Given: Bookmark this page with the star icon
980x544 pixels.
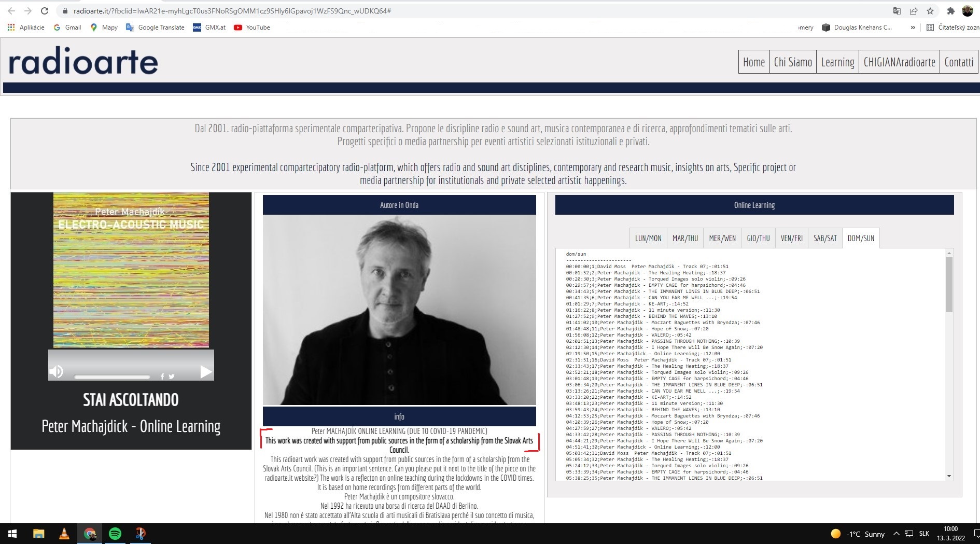Looking at the screenshot, I should 930,11.
